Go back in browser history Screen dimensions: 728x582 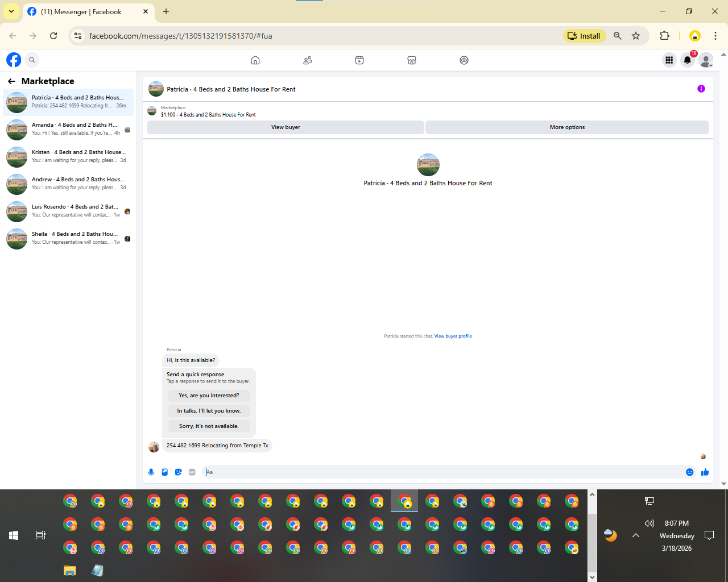click(13, 36)
